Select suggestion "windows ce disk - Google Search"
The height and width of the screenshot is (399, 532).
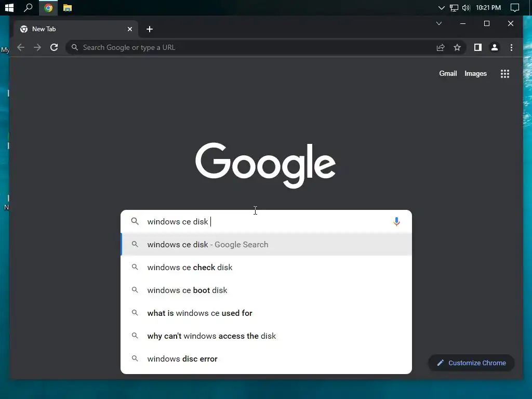[x=267, y=244]
